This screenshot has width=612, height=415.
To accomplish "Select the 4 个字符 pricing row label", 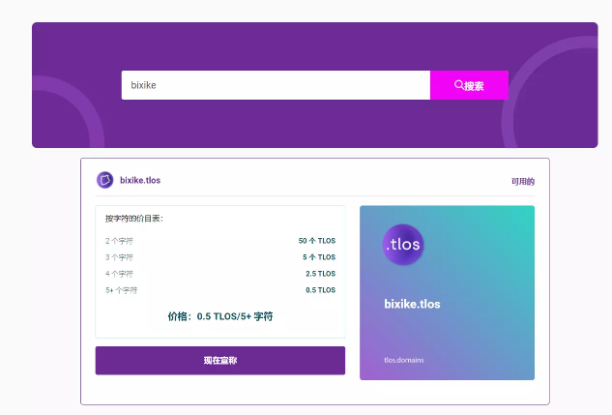I will click(x=119, y=273).
